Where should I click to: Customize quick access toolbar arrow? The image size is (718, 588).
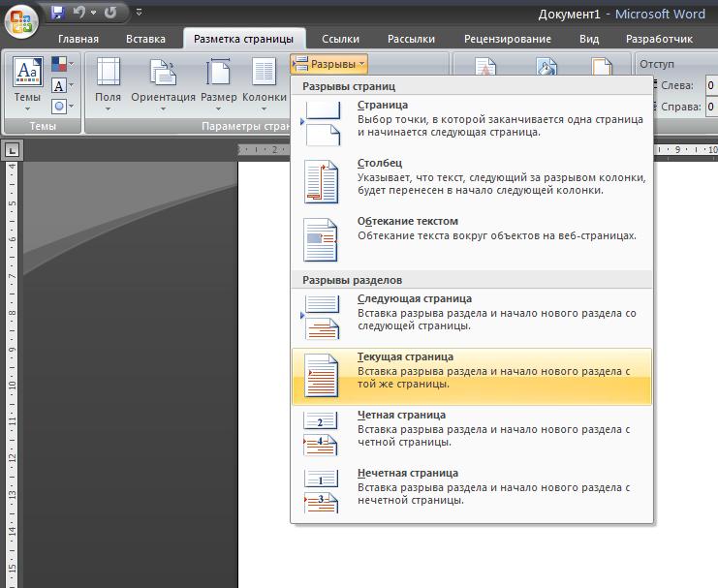point(139,14)
